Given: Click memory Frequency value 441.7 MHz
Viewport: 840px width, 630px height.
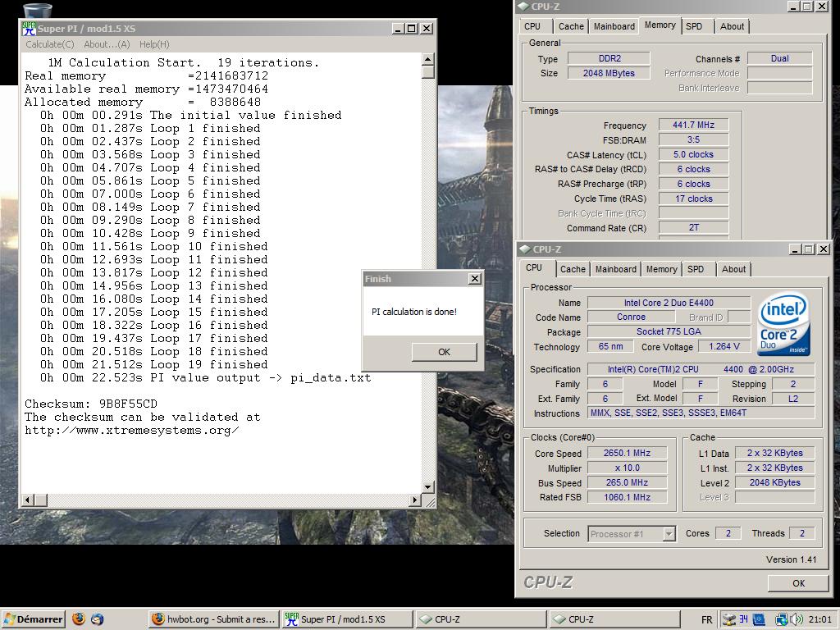Looking at the screenshot, I should pyautogui.click(x=693, y=125).
